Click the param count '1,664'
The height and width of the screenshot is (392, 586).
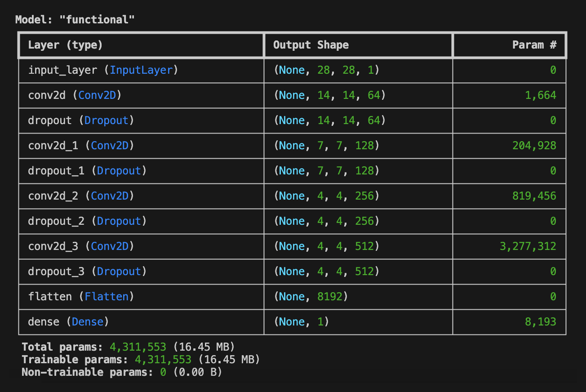(541, 95)
